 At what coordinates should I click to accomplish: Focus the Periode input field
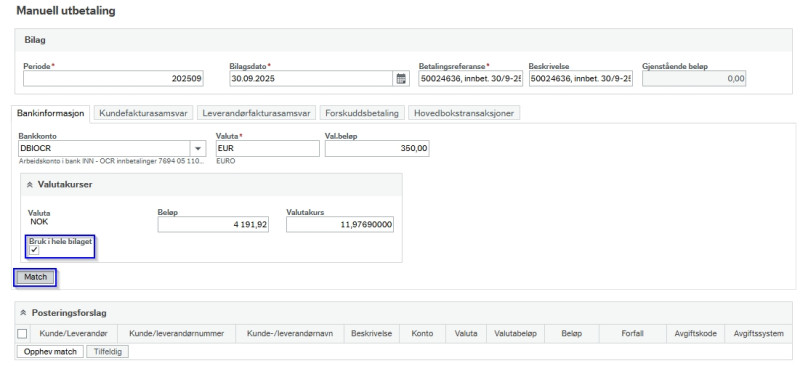[113, 79]
